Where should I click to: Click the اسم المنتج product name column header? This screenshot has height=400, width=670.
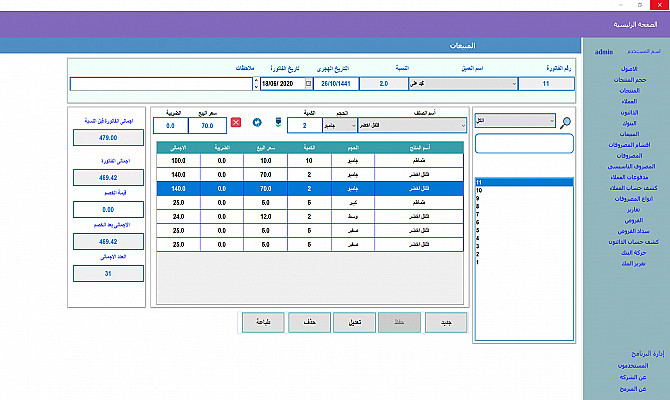point(419,148)
